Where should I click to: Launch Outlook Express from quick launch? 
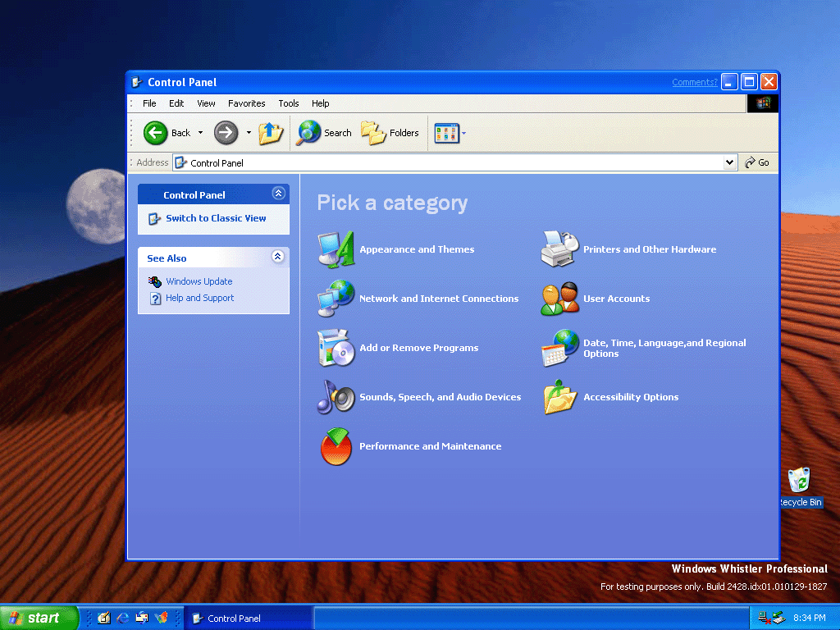(x=142, y=618)
